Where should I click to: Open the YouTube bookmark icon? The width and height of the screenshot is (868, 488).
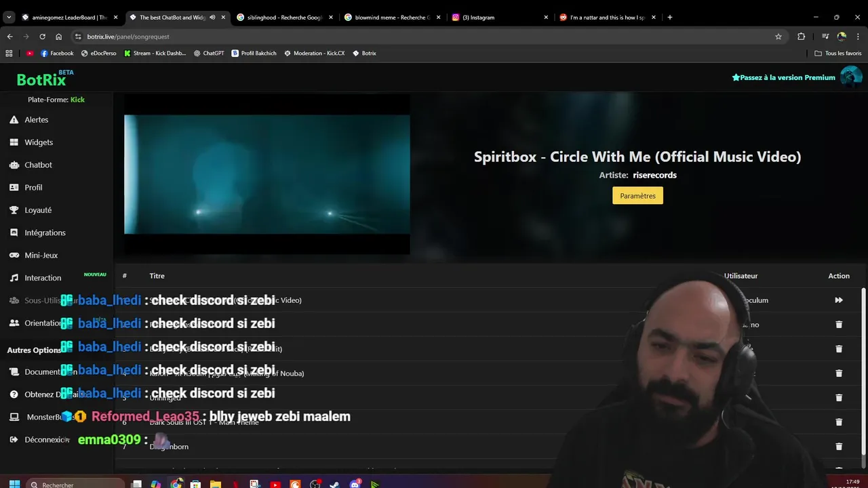(30, 53)
